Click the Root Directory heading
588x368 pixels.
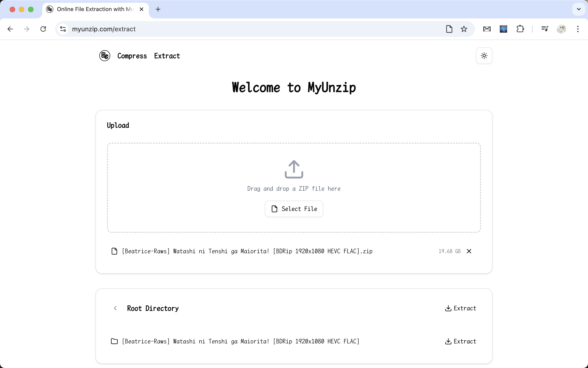[153, 308]
